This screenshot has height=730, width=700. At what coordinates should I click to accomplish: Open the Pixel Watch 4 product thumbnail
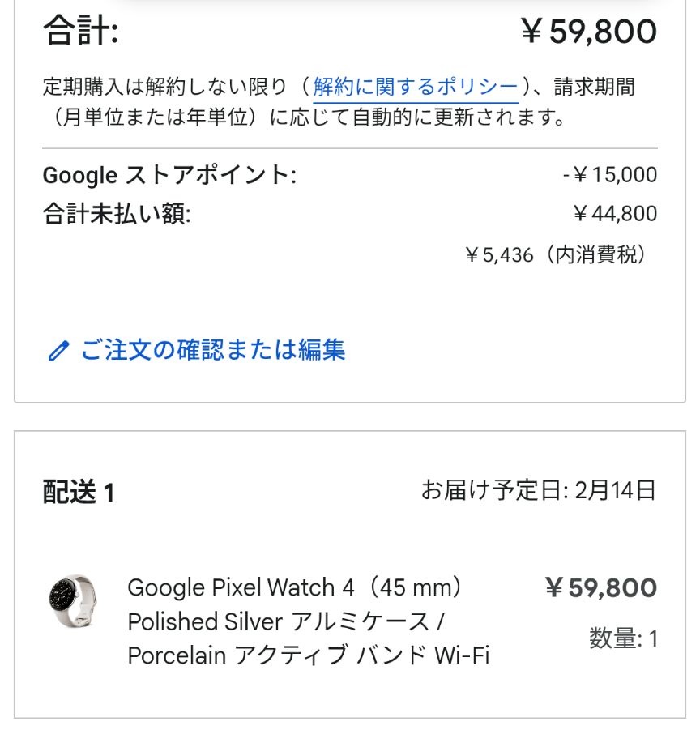[x=71, y=603]
